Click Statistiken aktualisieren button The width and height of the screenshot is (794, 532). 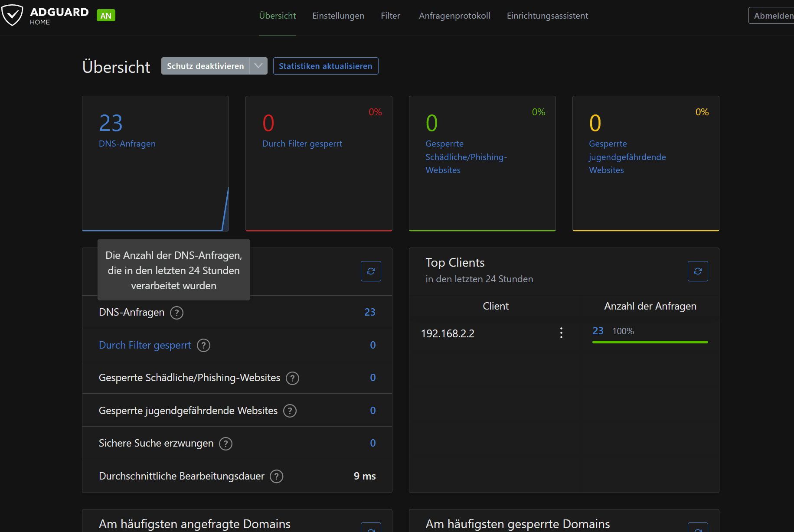click(326, 66)
